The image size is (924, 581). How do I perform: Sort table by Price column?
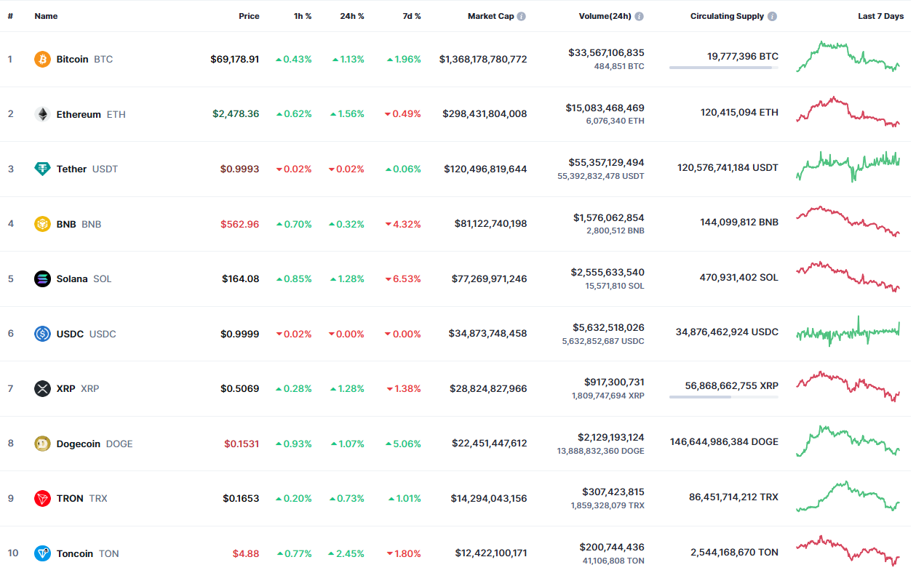tap(249, 16)
